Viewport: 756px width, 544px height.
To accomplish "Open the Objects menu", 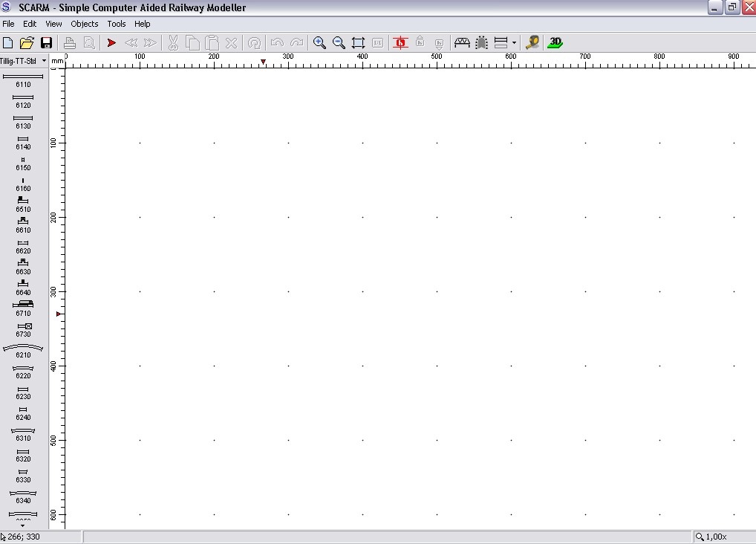I will pos(84,24).
